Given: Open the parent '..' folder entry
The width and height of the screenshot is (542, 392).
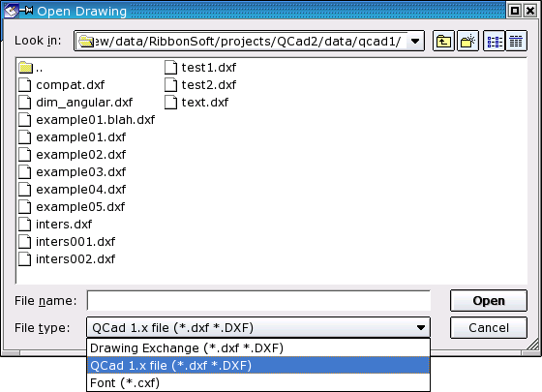Looking at the screenshot, I should point(31,68).
